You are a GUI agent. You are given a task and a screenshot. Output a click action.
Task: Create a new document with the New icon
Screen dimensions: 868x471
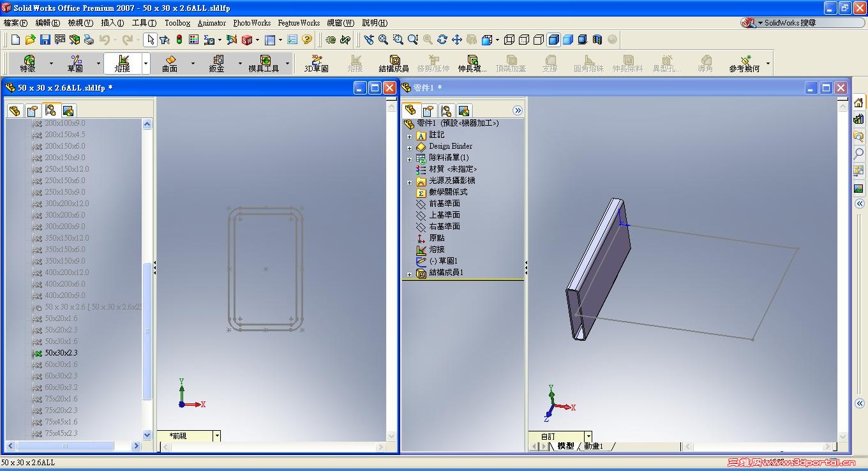[15, 40]
